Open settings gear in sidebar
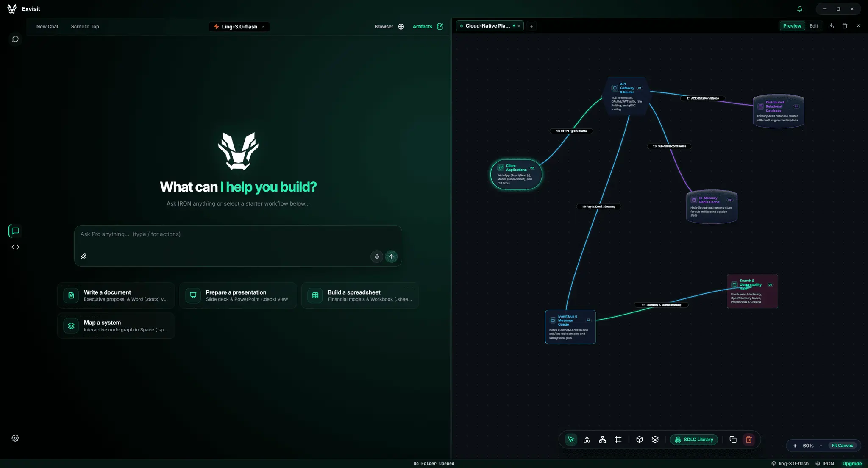This screenshot has height=468, width=868. (15, 438)
